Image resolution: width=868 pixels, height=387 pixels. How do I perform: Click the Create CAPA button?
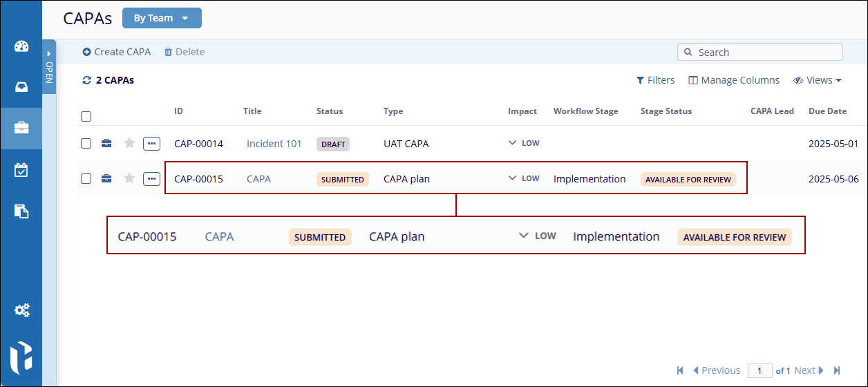116,52
